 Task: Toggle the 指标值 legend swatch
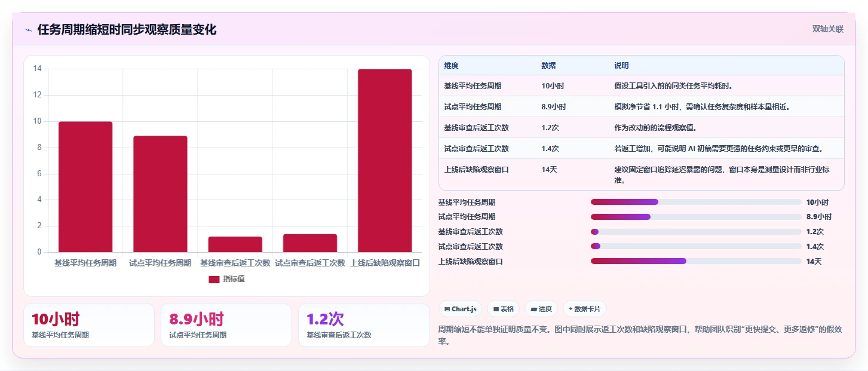tap(214, 279)
